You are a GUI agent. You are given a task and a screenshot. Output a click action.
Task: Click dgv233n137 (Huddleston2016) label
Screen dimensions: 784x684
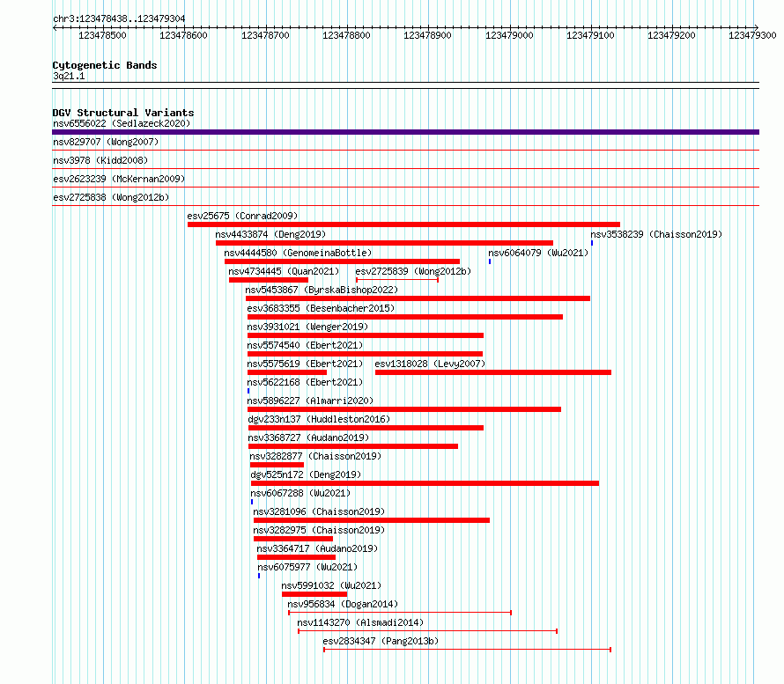click(x=319, y=419)
